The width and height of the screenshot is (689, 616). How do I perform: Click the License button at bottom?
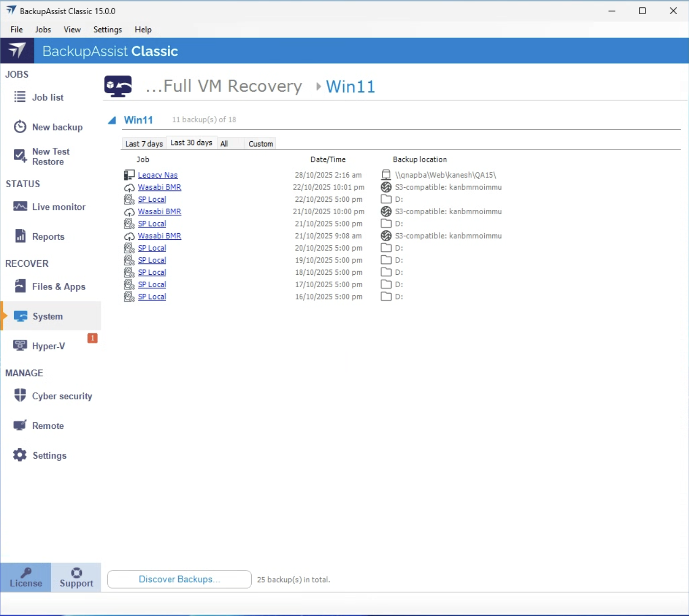tap(26, 577)
